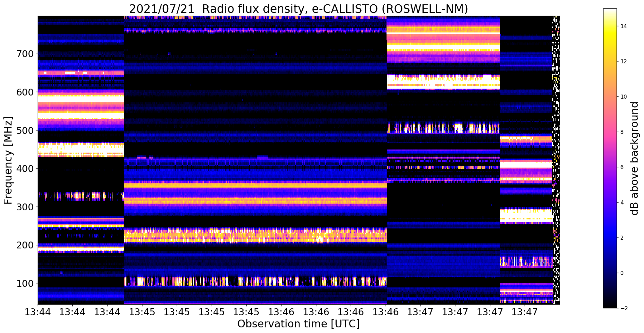
Task: Click the colorbar tick label 14
Action: tap(624, 26)
